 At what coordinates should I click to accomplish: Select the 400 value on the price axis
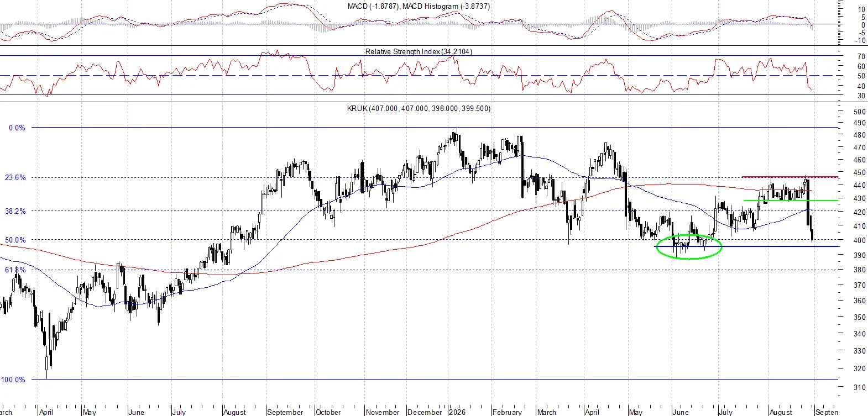coord(860,240)
